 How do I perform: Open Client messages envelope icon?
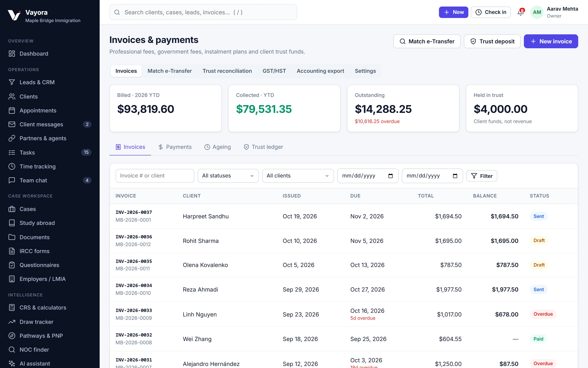(x=12, y=124)
